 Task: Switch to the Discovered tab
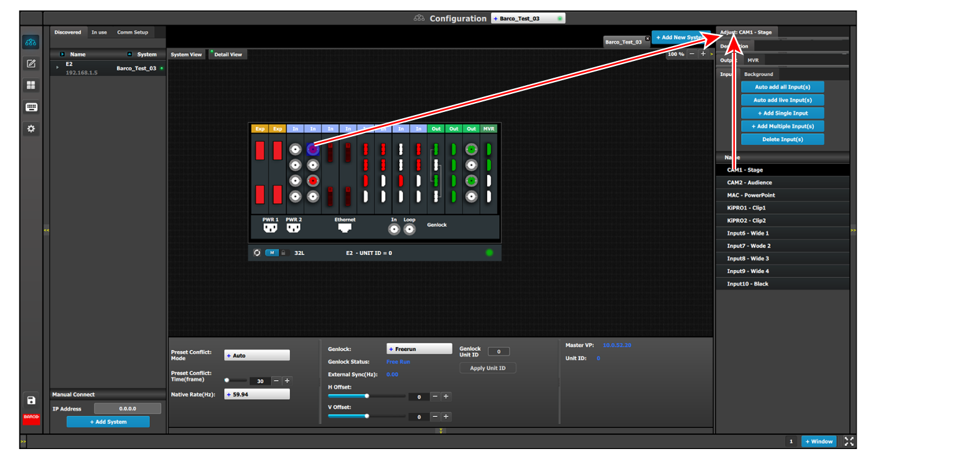[x=68, y=32]
